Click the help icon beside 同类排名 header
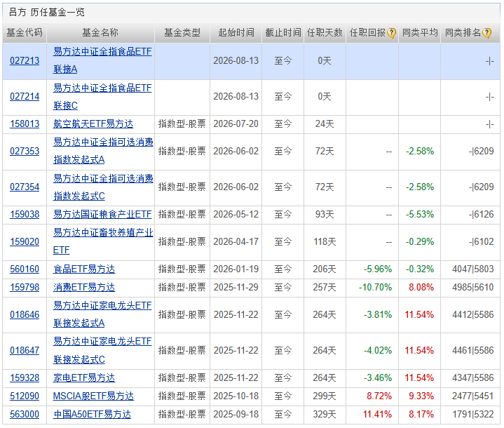This screenshot has height=428, width=504. [486, 33]
